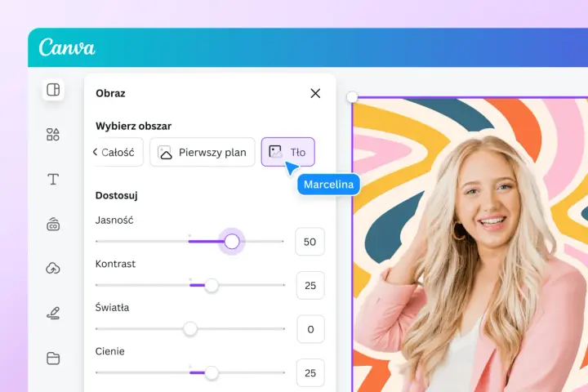Click the Światła slider handle
Viewport: 588px width, 392px height.
tap(190, 329)
